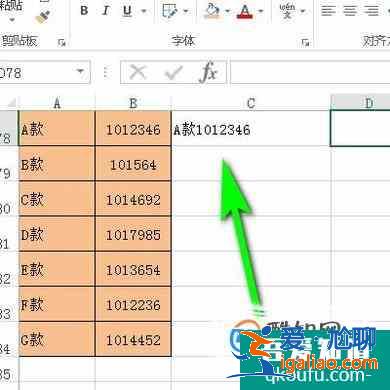Toggle Italic formatting
The image size is (390, 390).
(x=106, y=11)
